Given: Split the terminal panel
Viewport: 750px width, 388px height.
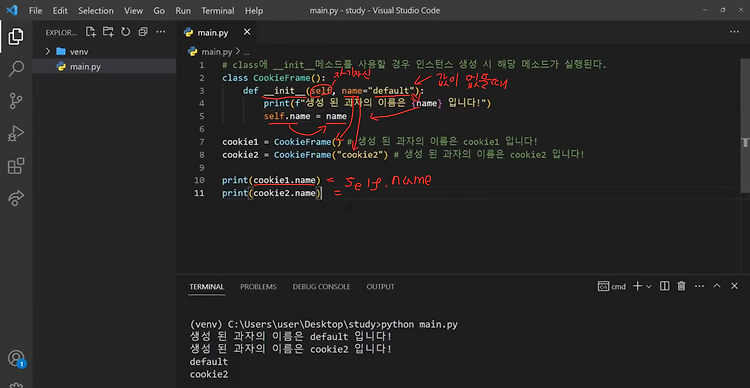Looking at the screenshot, I should tap(664, 286).
